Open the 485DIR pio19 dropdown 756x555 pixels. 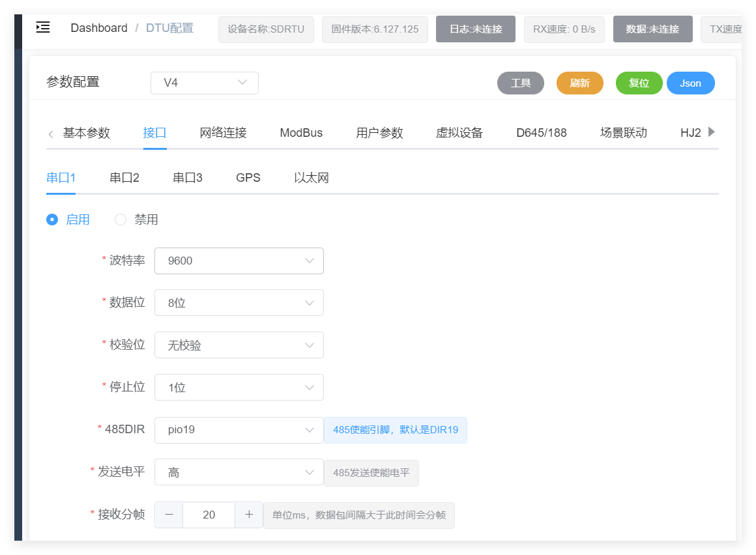239,430
